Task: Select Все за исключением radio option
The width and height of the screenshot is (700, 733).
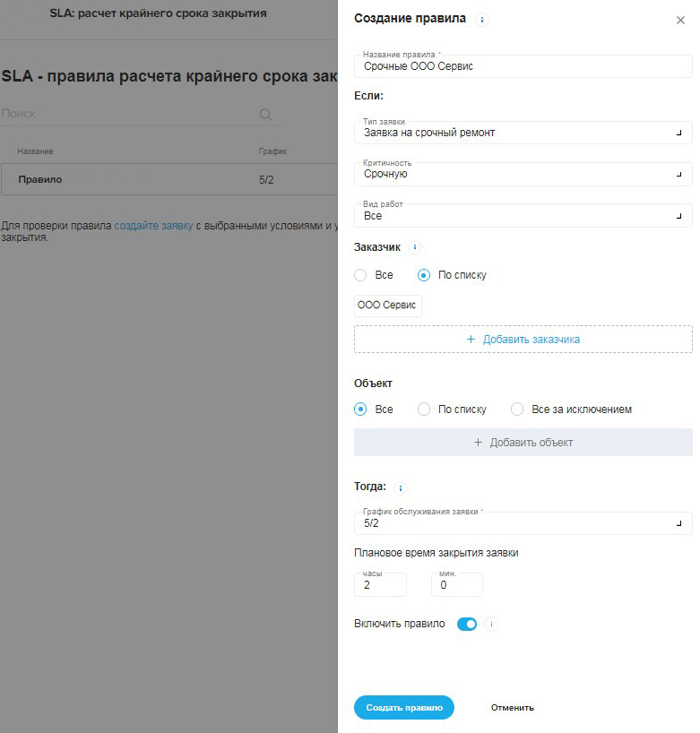Action: click(517, 409)
